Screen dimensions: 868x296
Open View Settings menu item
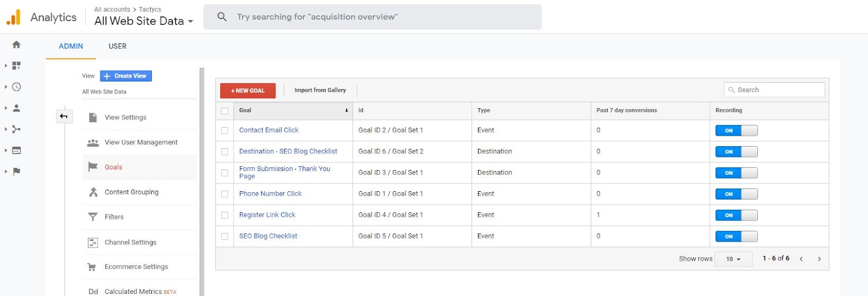(125, 117)
